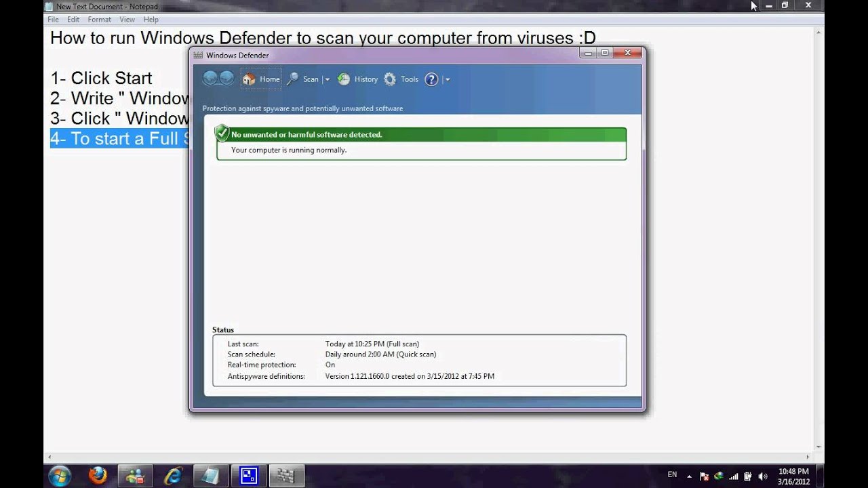The height and width of the screenshot is (488, 868).
Task: Click the 'How to run Windows Defender' heading line
Action: pyautogui.click(x=323, y=38)
